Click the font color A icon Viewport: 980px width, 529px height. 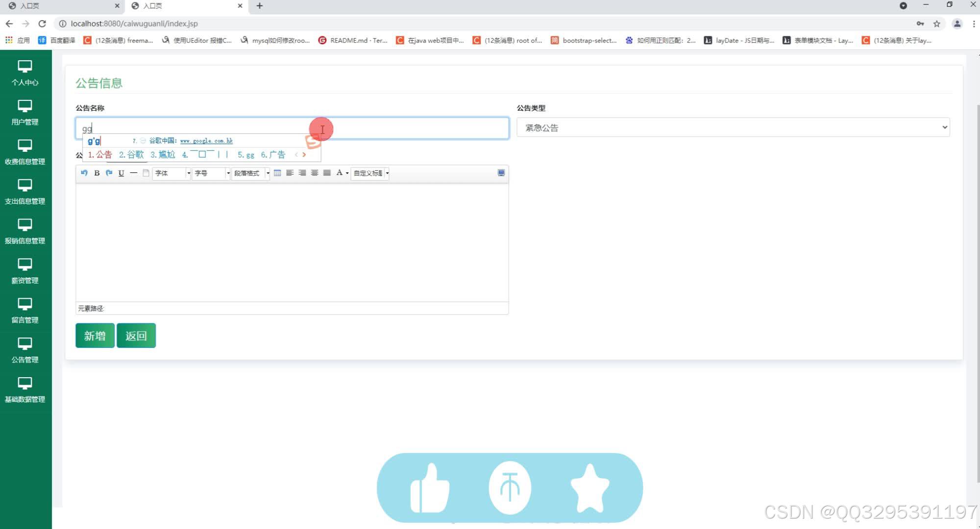point(339,173)
